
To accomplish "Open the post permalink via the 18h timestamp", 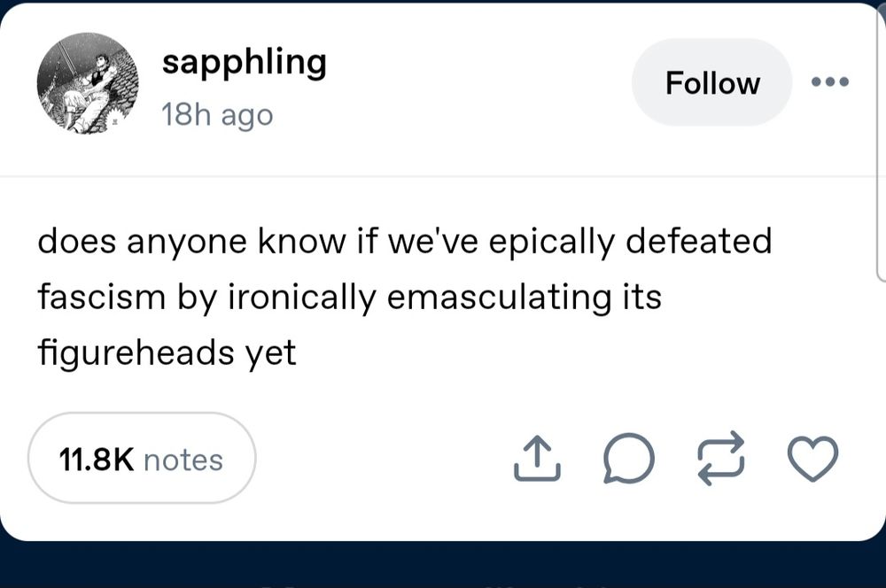I will click(x=216, y=115).
